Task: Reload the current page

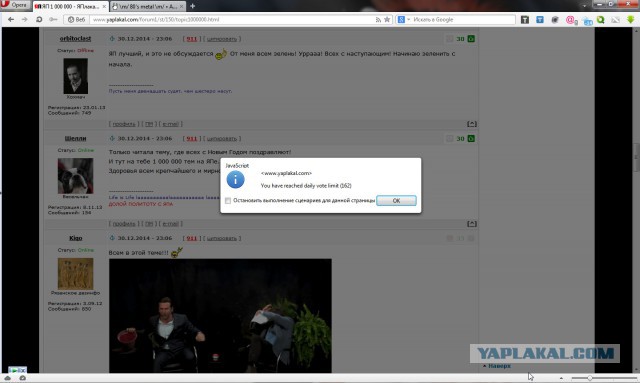Action: pos(39,19)
